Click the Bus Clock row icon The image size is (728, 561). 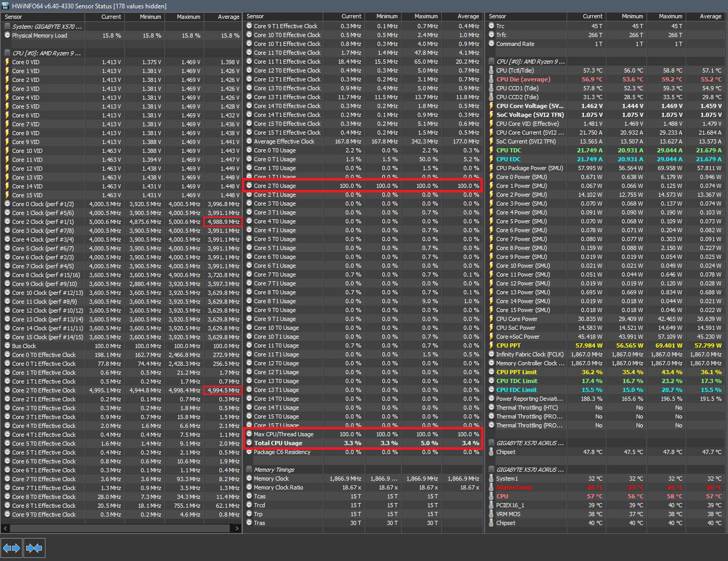point(7,346)
